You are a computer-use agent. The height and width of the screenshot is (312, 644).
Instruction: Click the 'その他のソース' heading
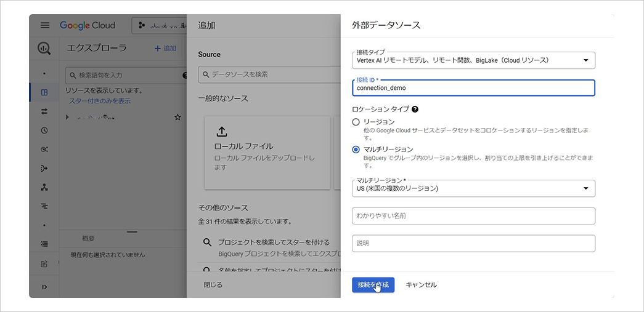[x=223, y=208]
